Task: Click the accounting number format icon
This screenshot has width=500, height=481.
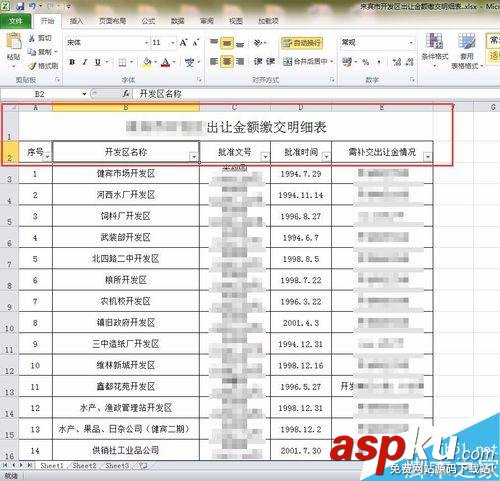Action: [x=347, y=62]
